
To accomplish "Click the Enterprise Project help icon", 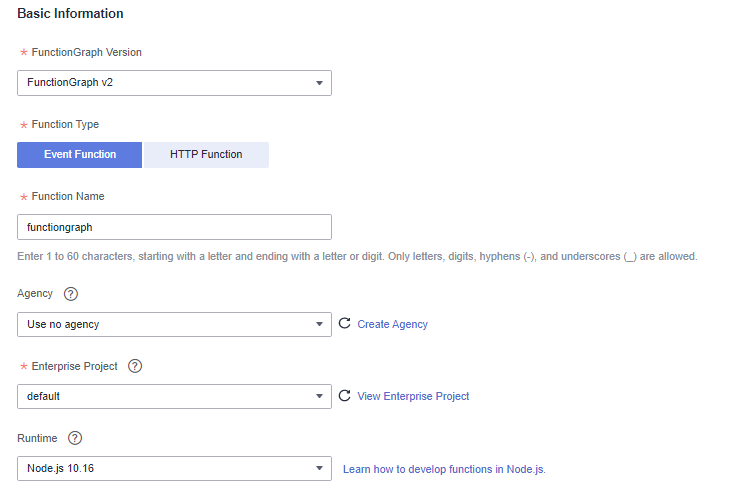I will pyautogui.click(x=135, y=366).
